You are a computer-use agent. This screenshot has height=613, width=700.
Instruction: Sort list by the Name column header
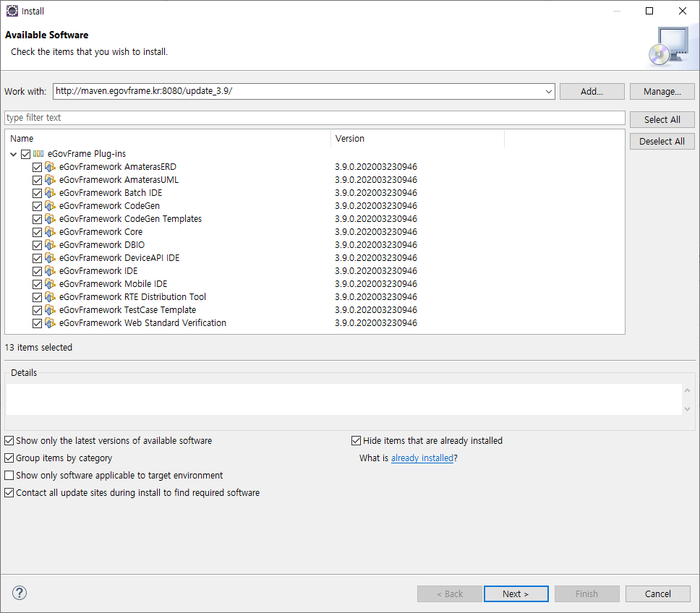pyautogui.click(x=166, y=139)
